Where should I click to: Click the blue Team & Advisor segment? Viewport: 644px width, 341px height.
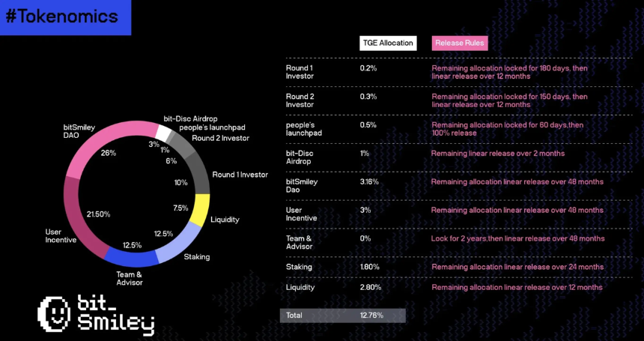tap(133, 258)
